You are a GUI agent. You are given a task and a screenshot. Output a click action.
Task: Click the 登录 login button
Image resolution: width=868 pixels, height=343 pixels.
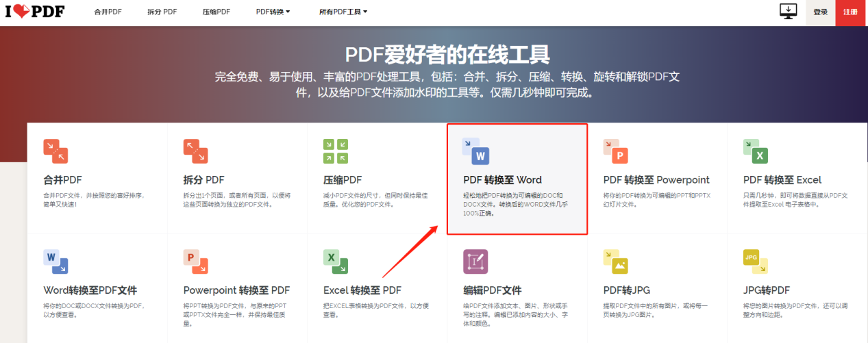tap(821, 12)
